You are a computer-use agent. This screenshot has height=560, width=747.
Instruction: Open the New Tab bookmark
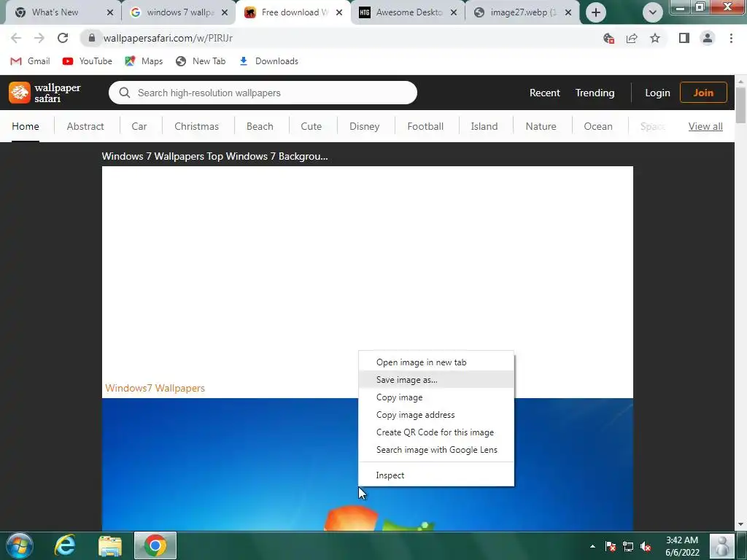[201, 61]
